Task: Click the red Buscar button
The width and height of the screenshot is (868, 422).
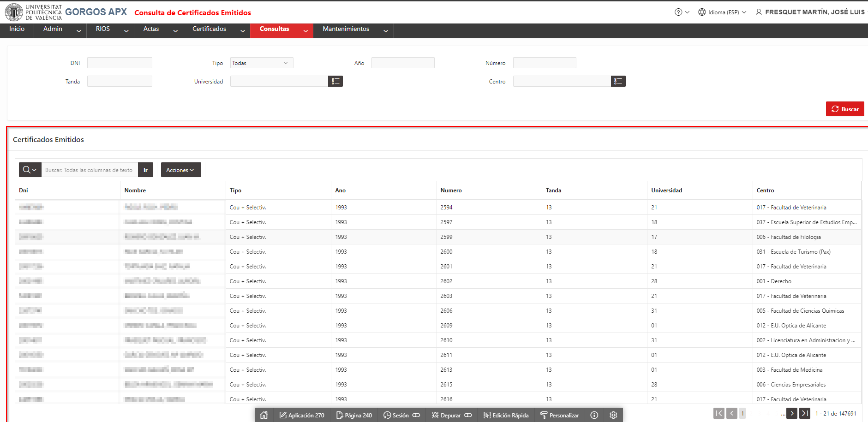Action: tap(845, 109)
